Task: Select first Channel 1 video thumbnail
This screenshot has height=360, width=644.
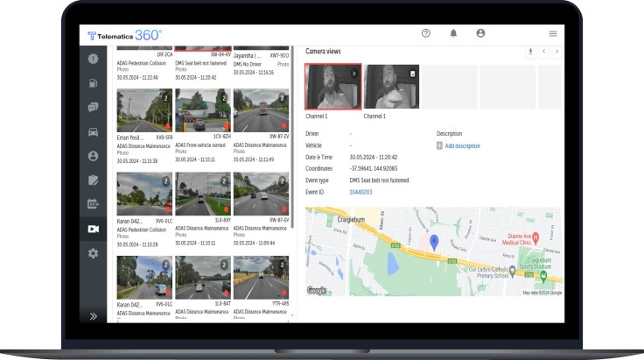Action: [333, 87]
